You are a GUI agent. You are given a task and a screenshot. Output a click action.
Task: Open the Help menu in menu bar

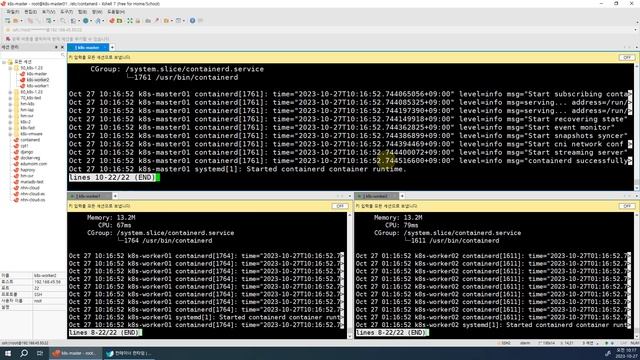[116, 12]
